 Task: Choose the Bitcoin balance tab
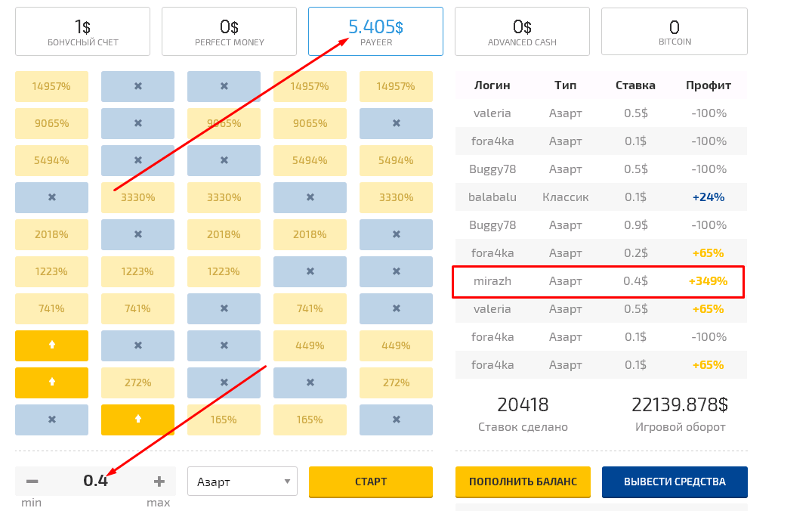coord(674,31)
